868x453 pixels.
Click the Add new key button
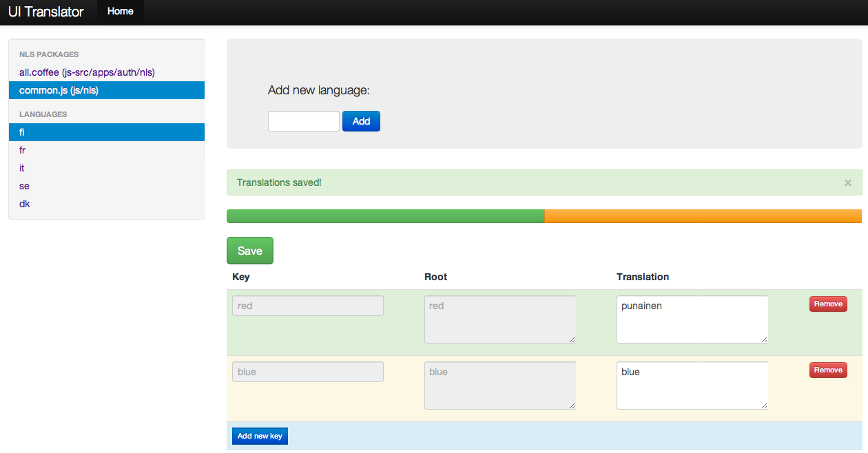[260, 436]
